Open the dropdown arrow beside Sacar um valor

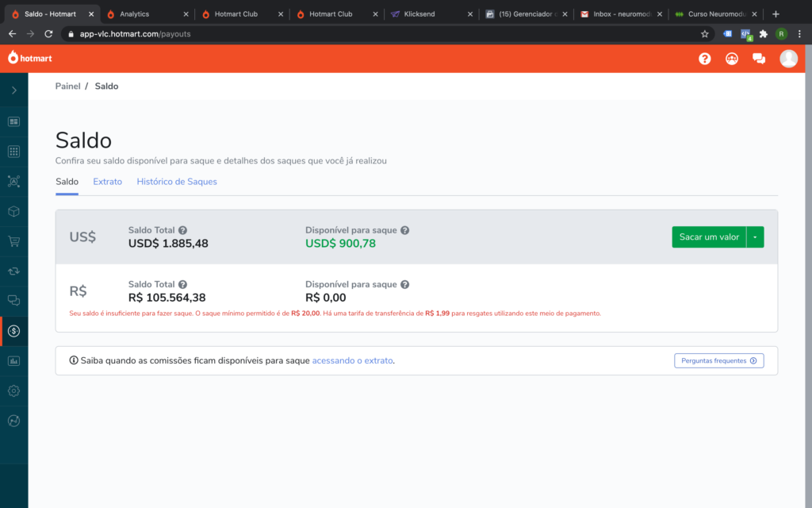[755, 237]
